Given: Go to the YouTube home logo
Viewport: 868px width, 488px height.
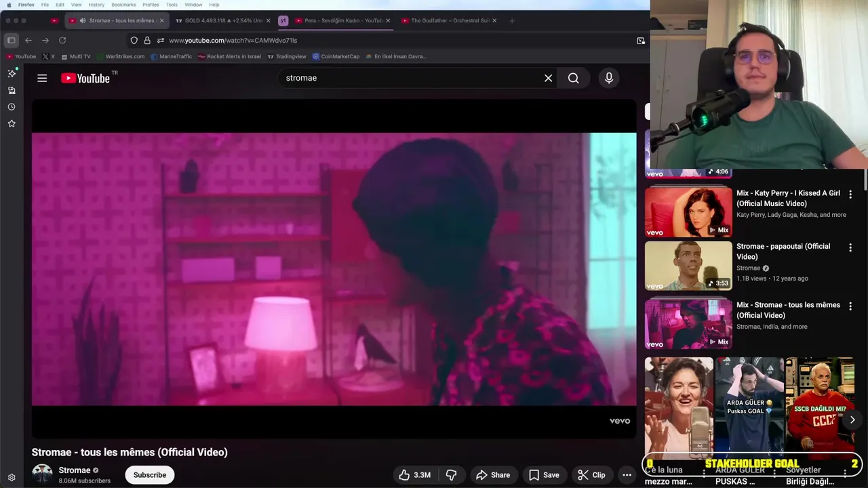Looking at the screenshot, I should [85, 78].
